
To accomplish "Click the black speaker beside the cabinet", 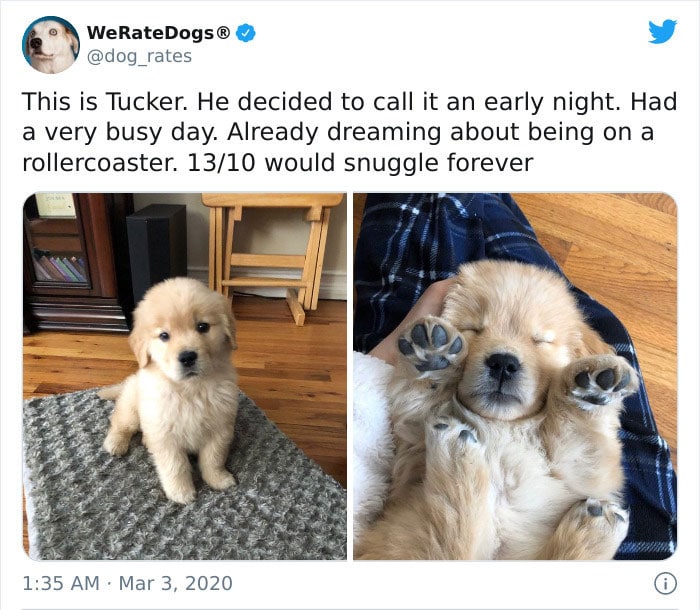I will point(156,250).
